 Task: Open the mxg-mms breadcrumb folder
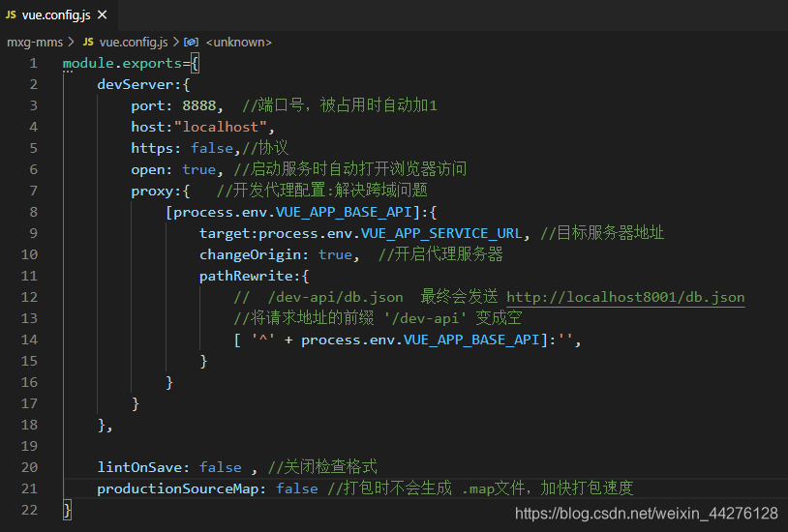coord(35,43)
